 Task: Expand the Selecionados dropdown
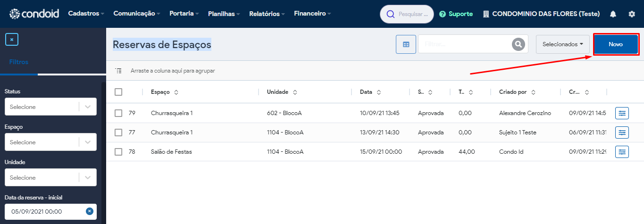563,44
